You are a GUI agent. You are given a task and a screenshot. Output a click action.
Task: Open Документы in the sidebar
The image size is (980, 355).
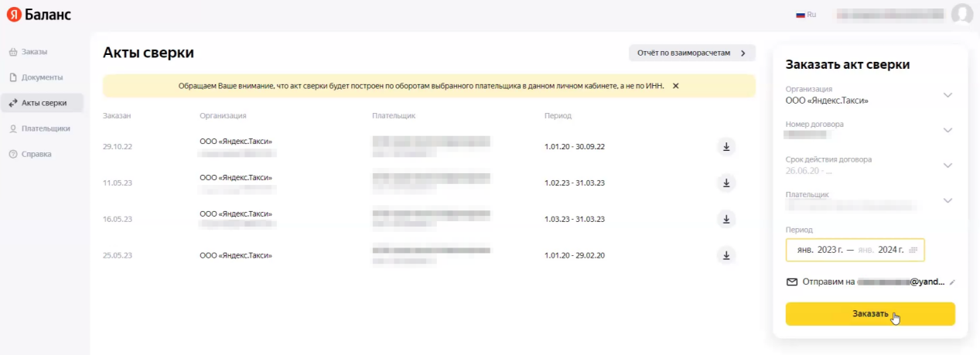click(42, 77)
